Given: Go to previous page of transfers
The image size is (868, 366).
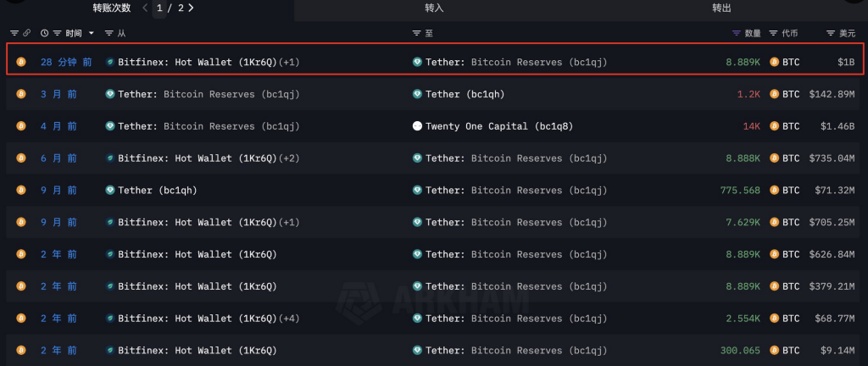Looking at the screenshot, I should [146, 8].
